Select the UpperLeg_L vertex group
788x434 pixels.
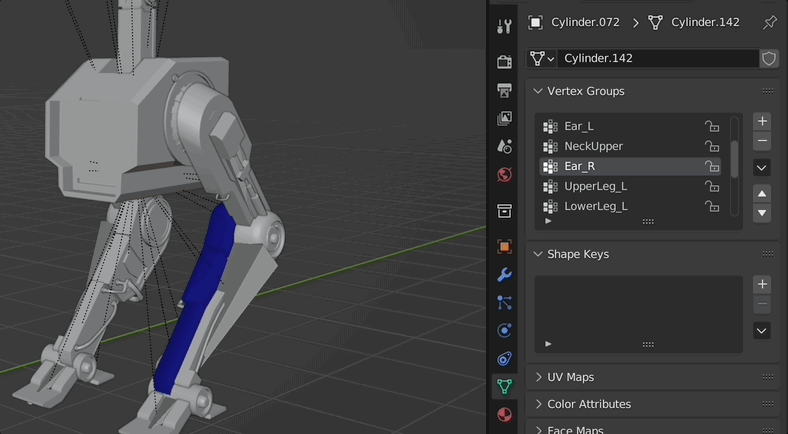(630, 186)
